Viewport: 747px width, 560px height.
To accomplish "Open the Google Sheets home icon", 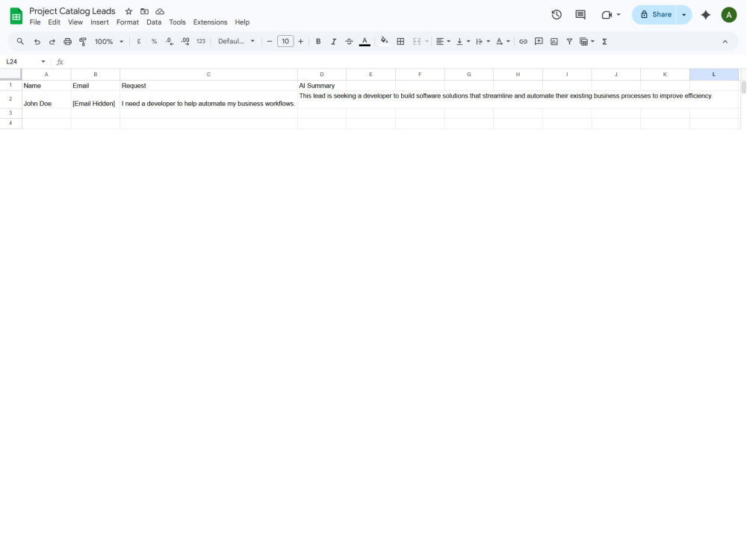I will click(16, 16).
